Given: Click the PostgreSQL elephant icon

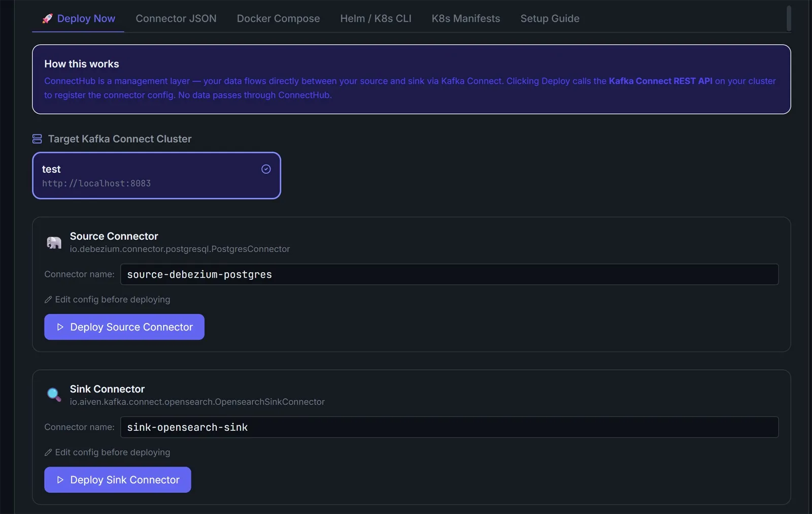Looking at the screenshot, I should 54,242.
